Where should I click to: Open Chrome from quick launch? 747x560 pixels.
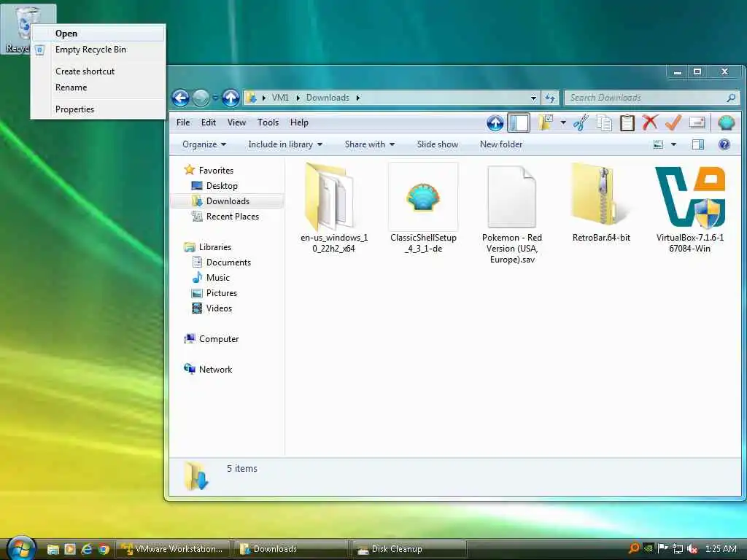coord(104,549)
